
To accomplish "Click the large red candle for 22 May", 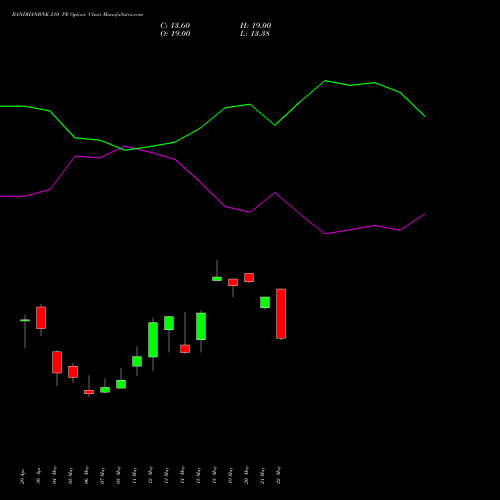I will (281, 314).
